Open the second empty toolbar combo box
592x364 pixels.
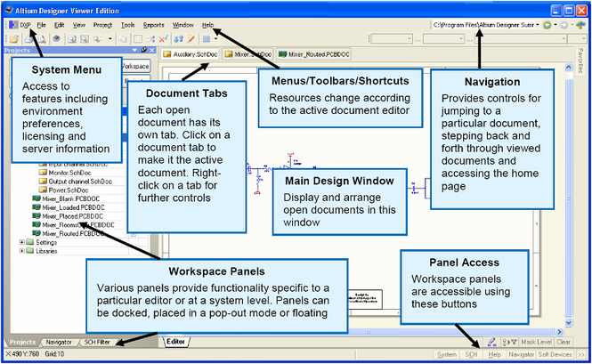coord(443,38)
